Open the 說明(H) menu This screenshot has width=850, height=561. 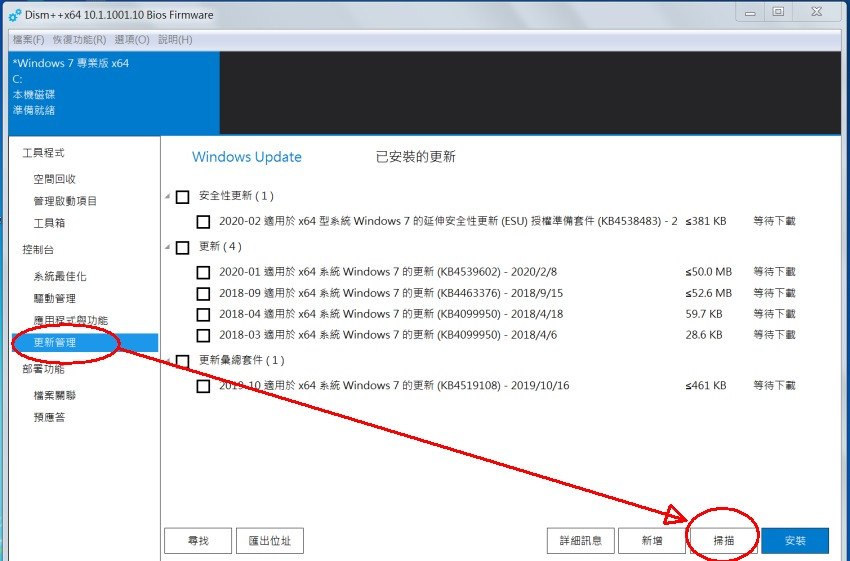(175, 40)
